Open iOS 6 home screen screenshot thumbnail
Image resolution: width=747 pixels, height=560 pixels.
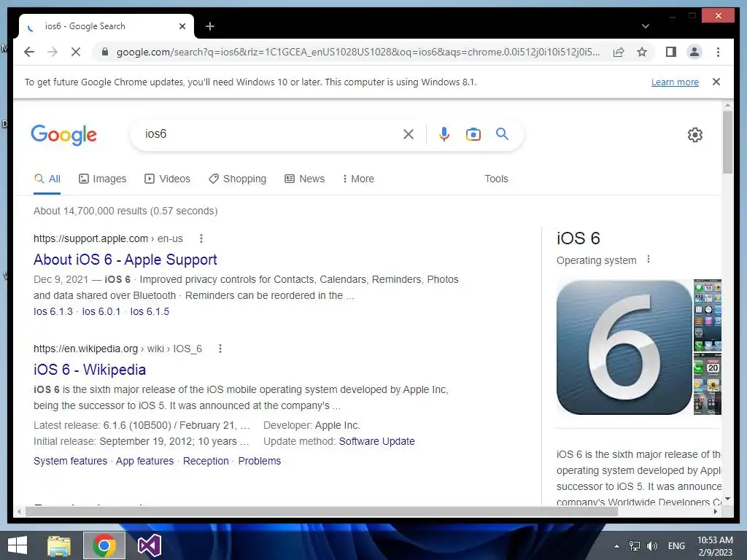point(708,316)
